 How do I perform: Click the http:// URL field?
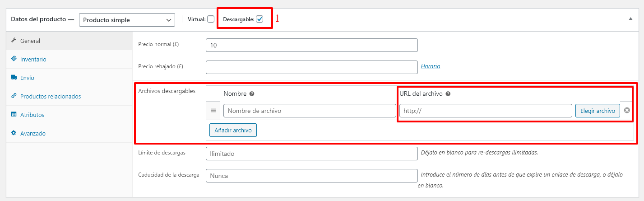(486, 111)
